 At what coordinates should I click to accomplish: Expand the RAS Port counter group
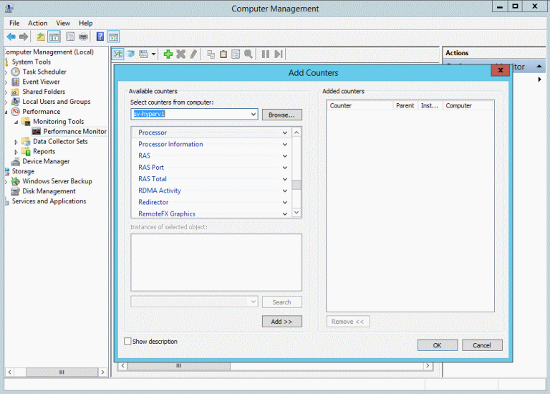click(x=285, y=168)
